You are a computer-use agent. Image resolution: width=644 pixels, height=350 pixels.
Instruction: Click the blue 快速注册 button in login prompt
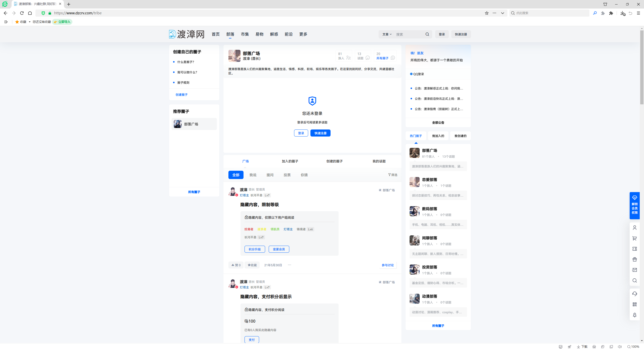click(320, 133)
